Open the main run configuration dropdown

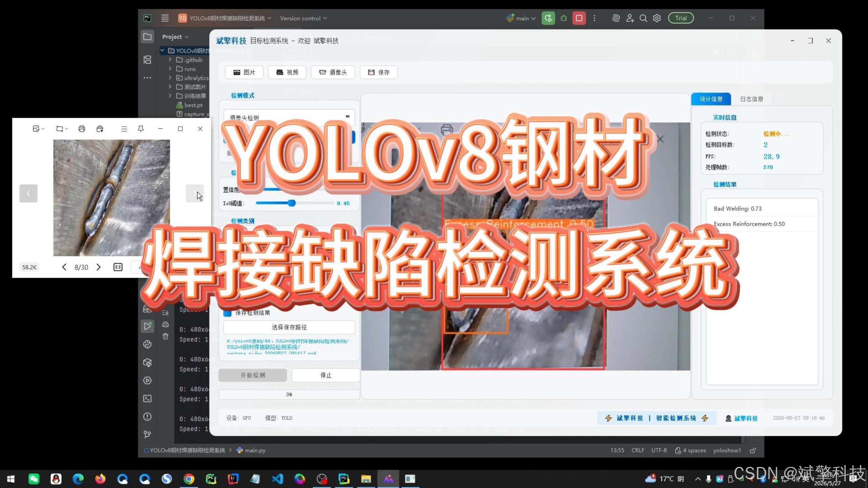pyautogui.click(x=521, y=18)
